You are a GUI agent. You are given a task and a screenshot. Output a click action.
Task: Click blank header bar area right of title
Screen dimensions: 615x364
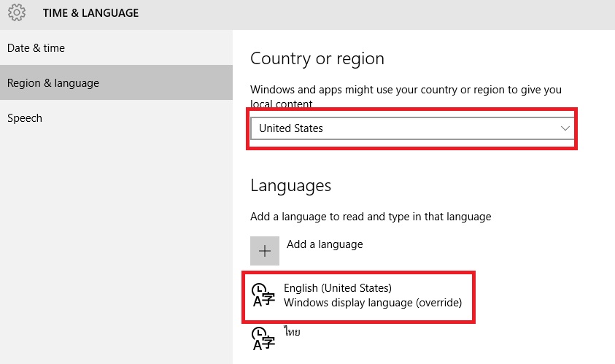pos(376,15)
